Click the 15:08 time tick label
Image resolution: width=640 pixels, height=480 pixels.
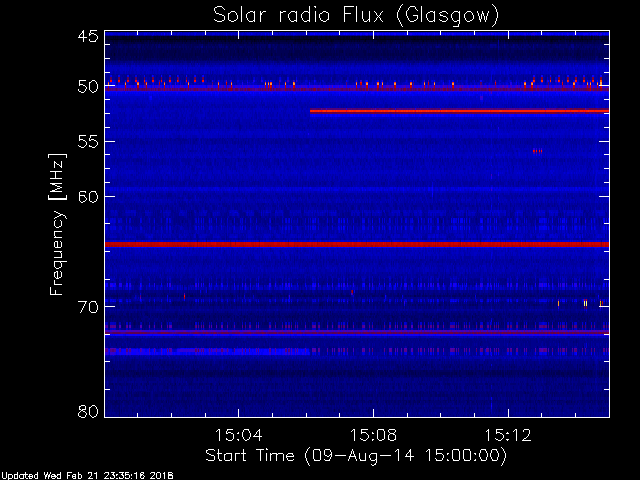pyautogui.click(x=373, y=435)
